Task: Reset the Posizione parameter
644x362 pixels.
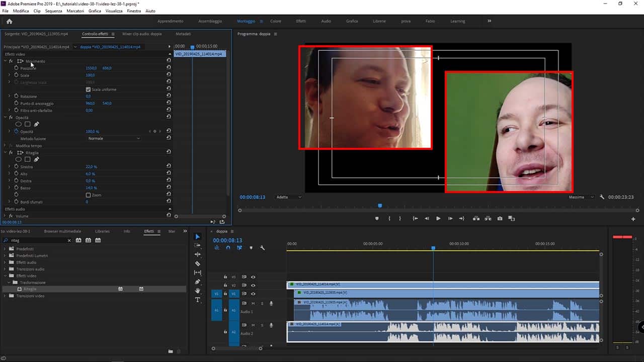Action: pyautogui.click(x=169, y=68)
